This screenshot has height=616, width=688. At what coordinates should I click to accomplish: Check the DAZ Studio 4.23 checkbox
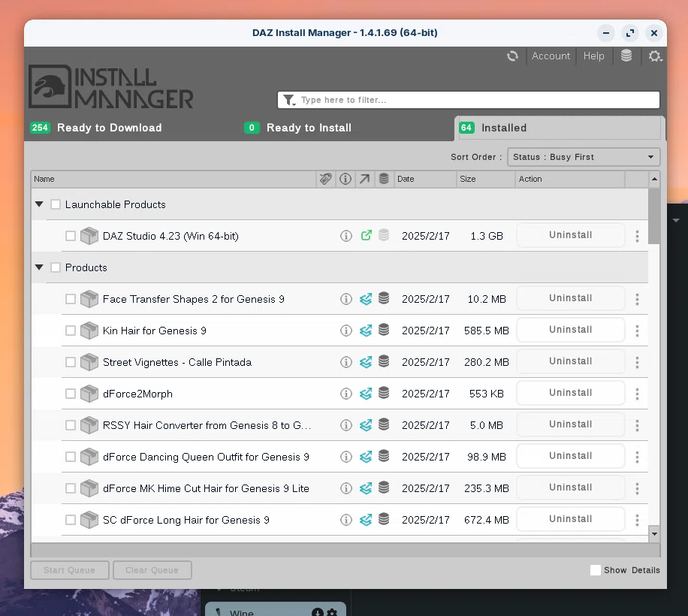point(70,236)
